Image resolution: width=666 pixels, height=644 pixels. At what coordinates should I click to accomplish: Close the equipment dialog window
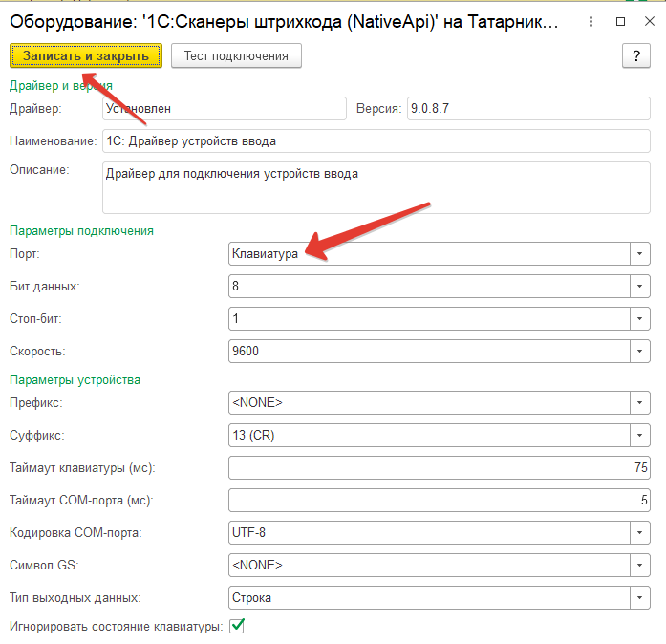tap(650, 21)
